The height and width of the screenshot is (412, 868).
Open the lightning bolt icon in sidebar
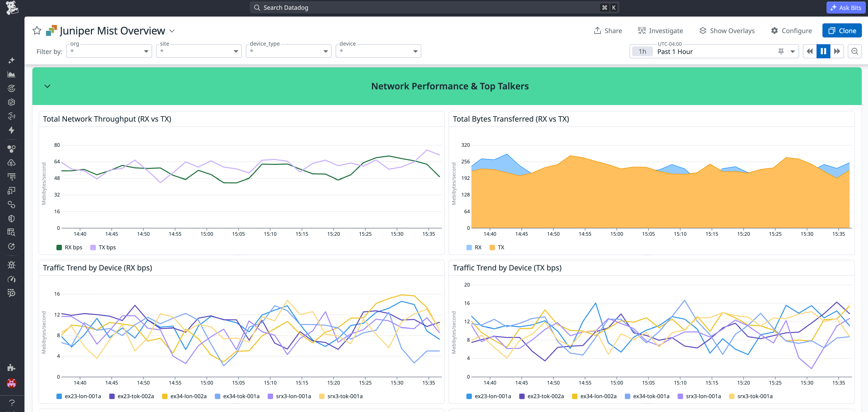coord(12,130)
